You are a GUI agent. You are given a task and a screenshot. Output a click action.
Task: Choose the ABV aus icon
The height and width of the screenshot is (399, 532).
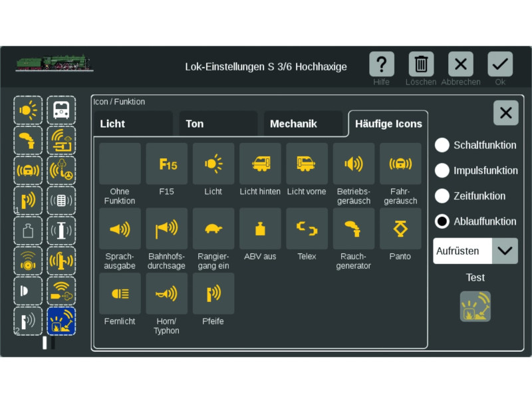point(260,229)
